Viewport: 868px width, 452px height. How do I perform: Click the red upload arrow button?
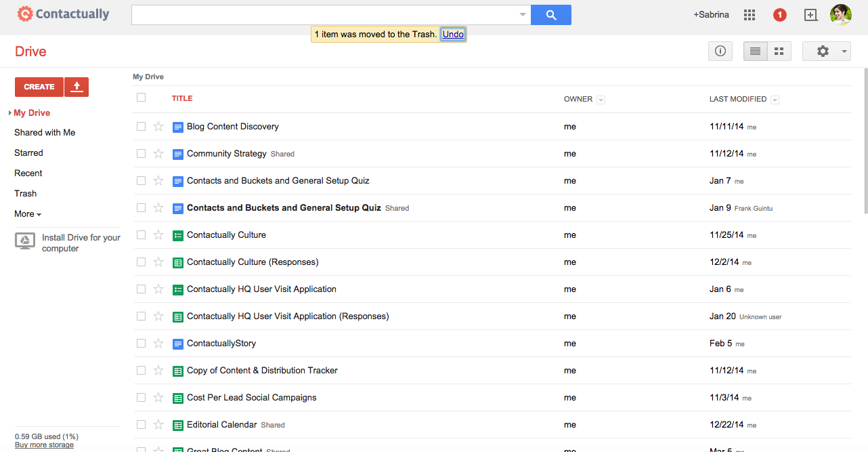(77, 87)
